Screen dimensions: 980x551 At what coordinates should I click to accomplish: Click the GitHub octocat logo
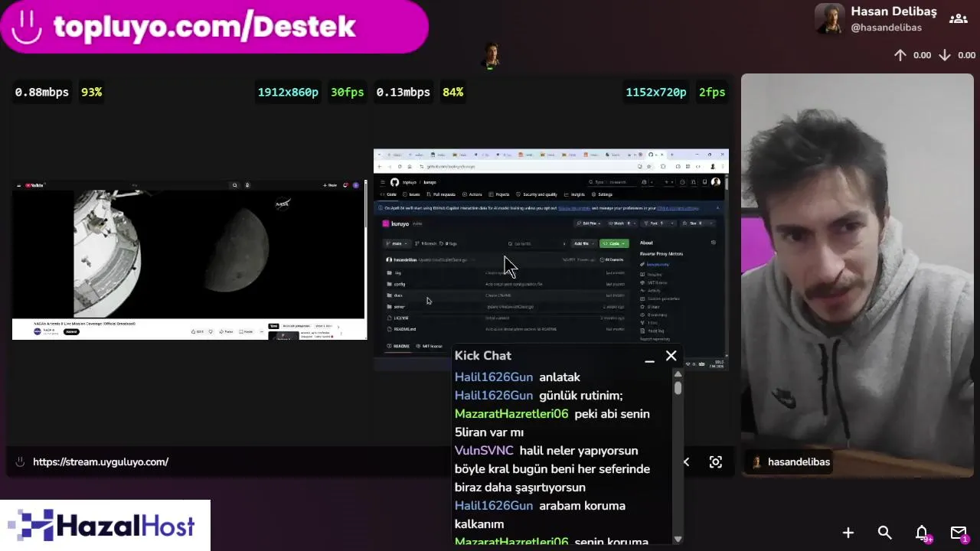394,182
